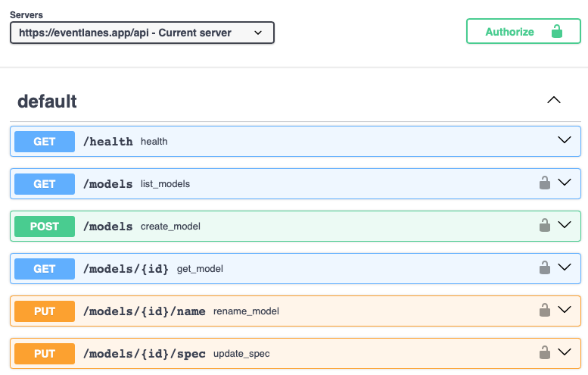Click the default section heading
This screenshot has width=588, height=375.
[x=47, y=102]
